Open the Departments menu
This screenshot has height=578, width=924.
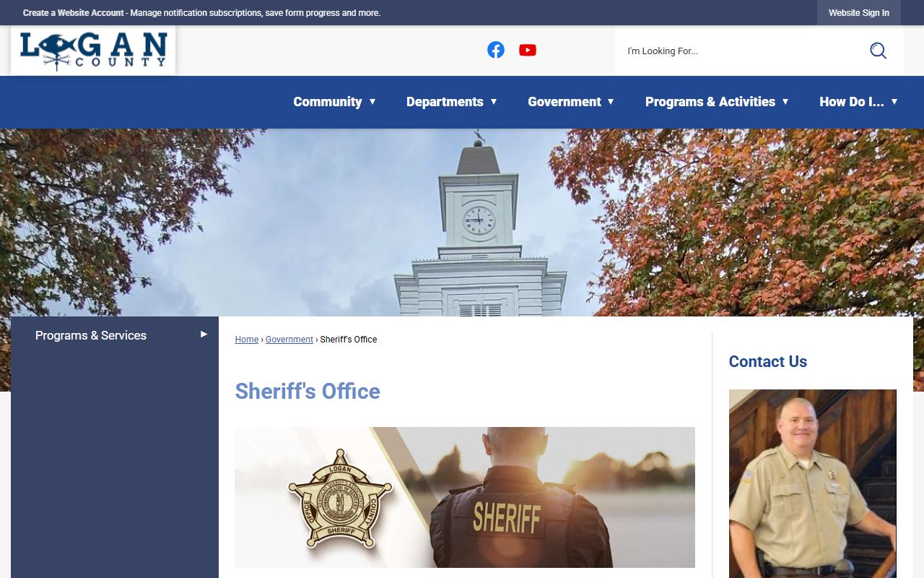pos(445,102)
